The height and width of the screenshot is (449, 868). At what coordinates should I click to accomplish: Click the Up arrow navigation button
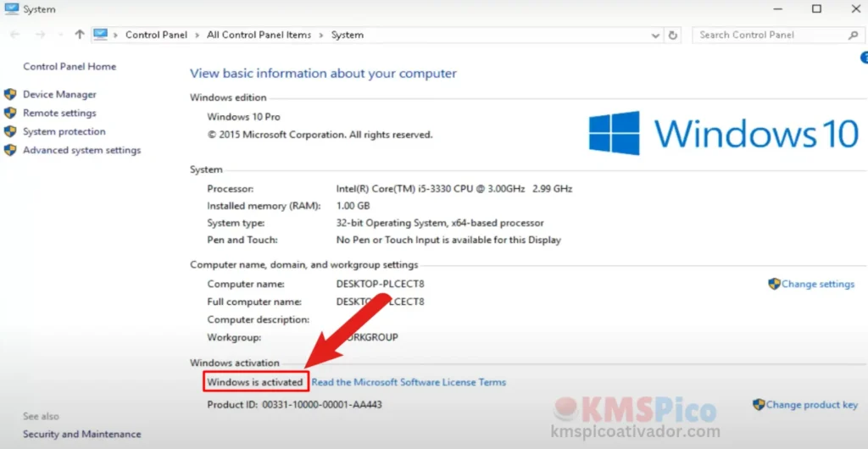click(x=79, y=34)
